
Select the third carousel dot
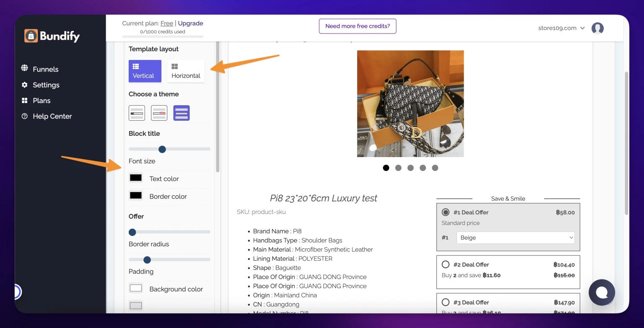tap(410, 168)
